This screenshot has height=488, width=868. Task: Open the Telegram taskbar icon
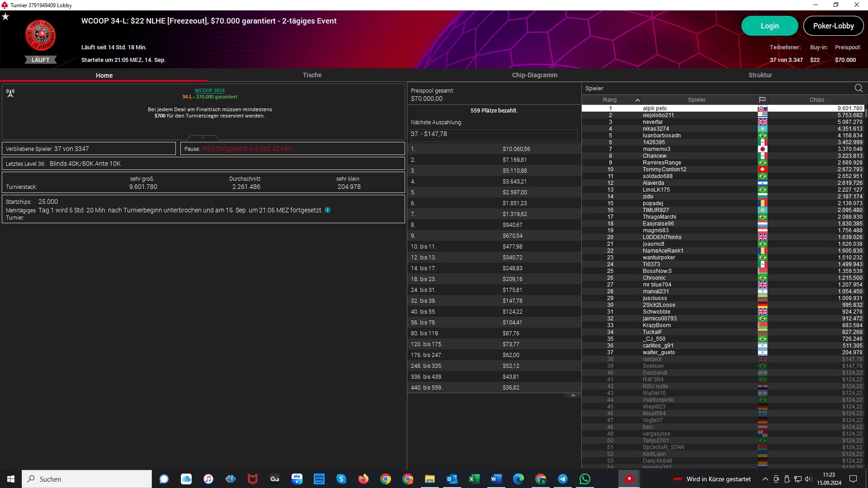click(x=562, y=479)
